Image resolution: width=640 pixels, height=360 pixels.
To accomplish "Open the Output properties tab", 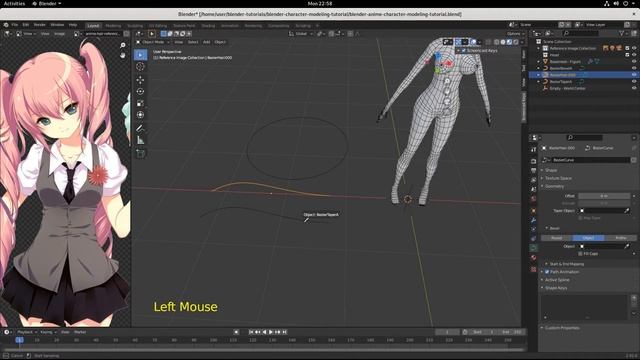I will tap(533, 171).
